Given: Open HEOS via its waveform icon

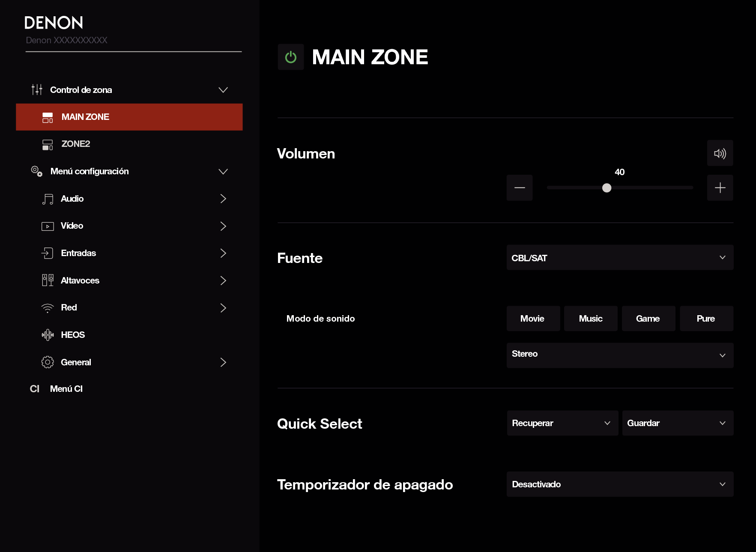Looking at the screenshot, I should click(x=47, y=334).
